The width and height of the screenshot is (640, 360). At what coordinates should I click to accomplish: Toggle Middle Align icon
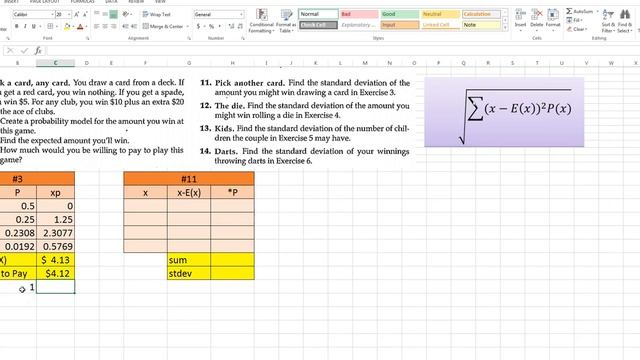coord(105,14)
